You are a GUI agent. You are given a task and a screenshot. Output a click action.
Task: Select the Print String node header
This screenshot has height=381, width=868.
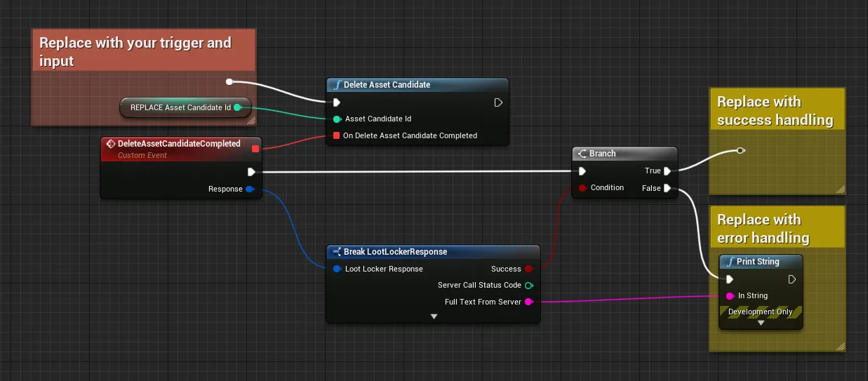(761, 262)
